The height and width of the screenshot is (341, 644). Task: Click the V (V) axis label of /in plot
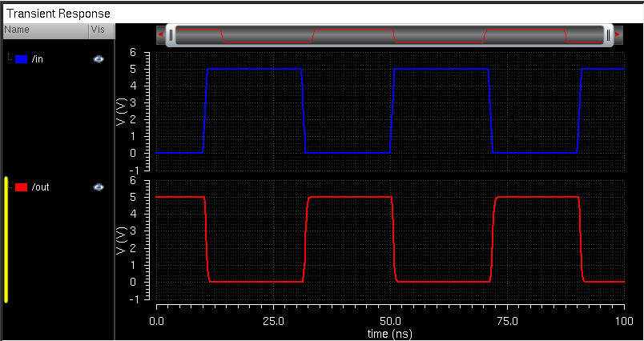(x=122, y=110)
